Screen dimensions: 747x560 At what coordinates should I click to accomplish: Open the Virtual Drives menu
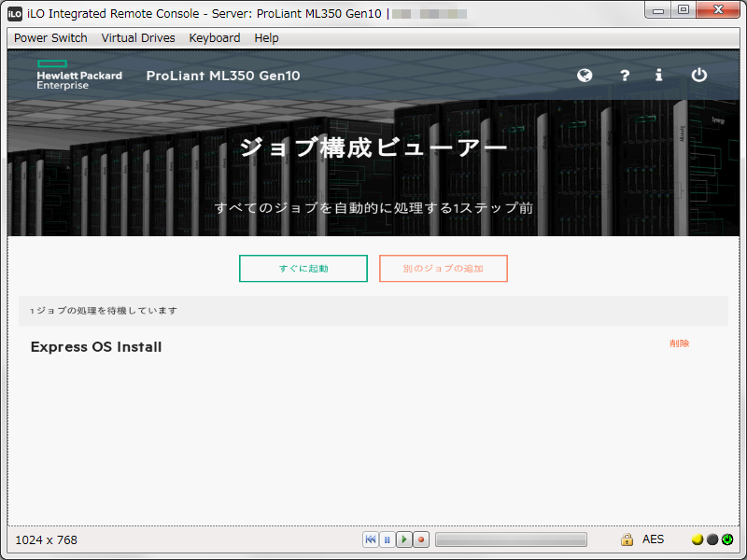pos(137,38)
